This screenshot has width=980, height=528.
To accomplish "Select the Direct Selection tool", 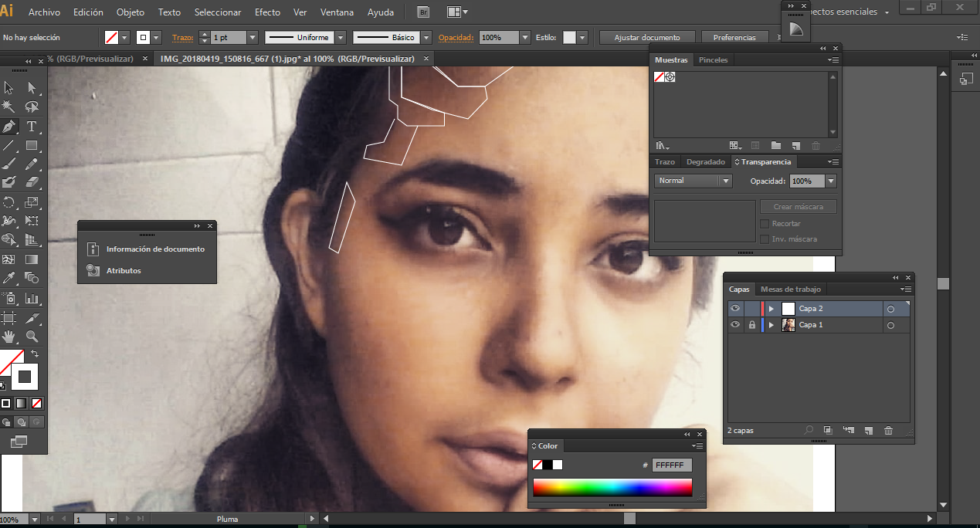I will [x=32, y=88].
